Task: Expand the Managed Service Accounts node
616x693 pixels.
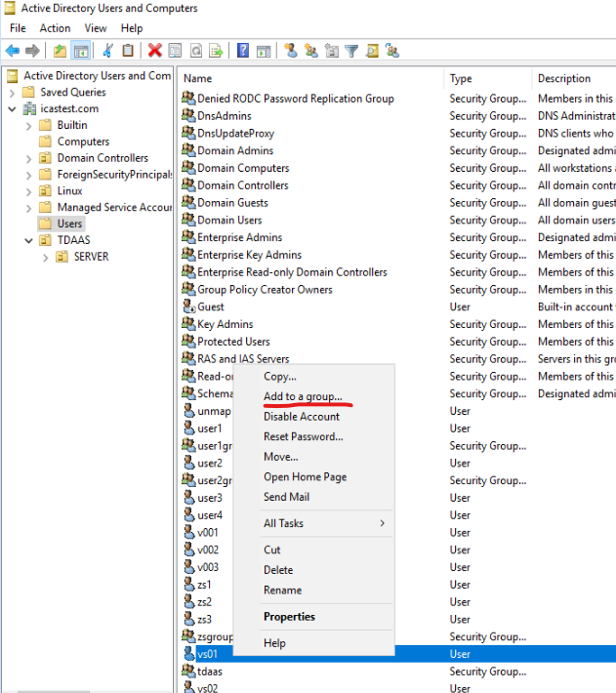Action: pyautogui.click(x=28, y=208)
